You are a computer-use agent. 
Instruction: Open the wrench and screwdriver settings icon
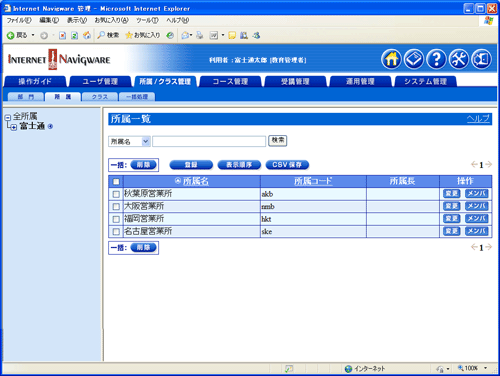coord(459,59)
